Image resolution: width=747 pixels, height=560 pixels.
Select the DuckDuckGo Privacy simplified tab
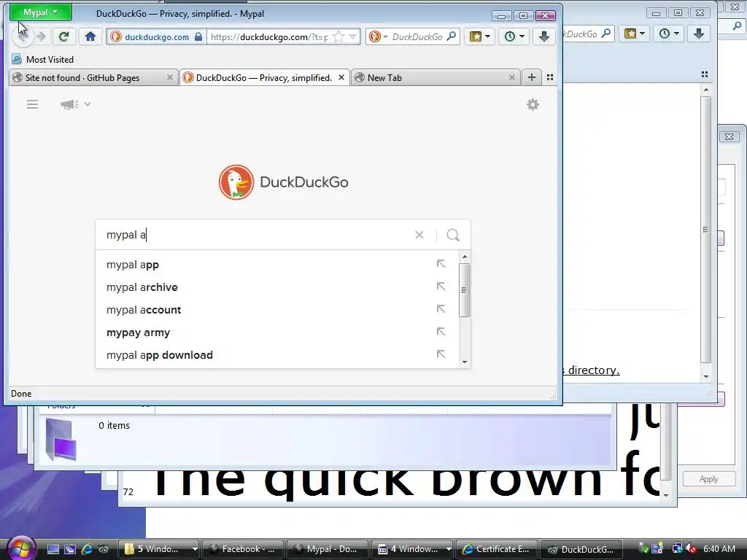coord(264,77)
